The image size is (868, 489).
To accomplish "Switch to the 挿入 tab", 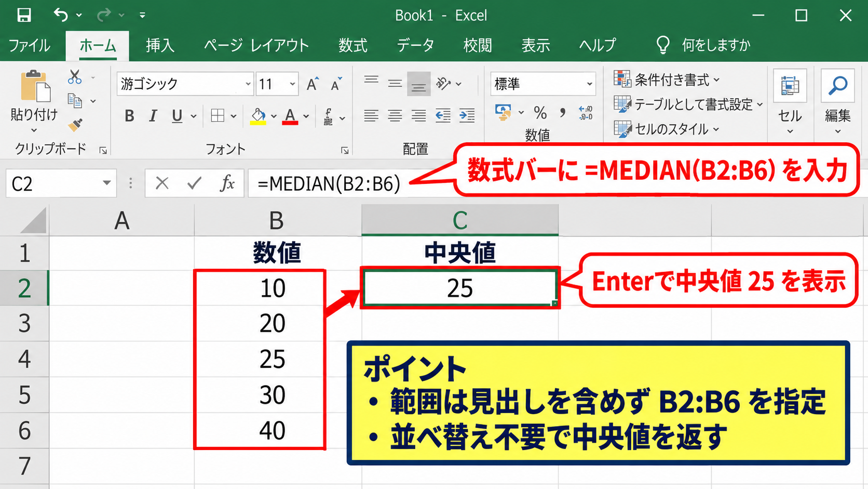I will (160, 45).
